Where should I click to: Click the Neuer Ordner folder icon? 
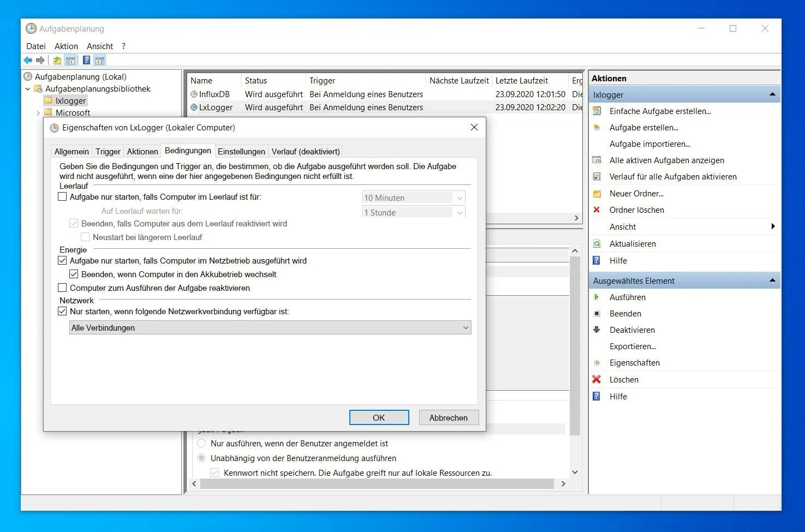click(597, 194)
